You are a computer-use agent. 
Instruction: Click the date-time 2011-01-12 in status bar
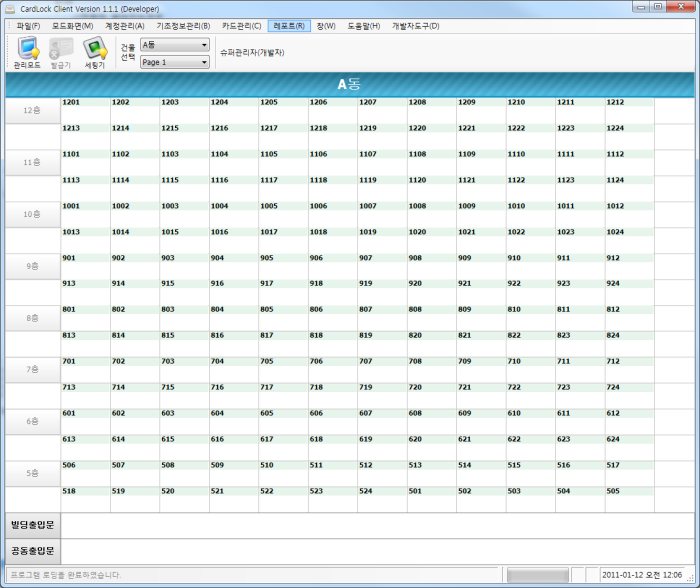click(642, 575)
